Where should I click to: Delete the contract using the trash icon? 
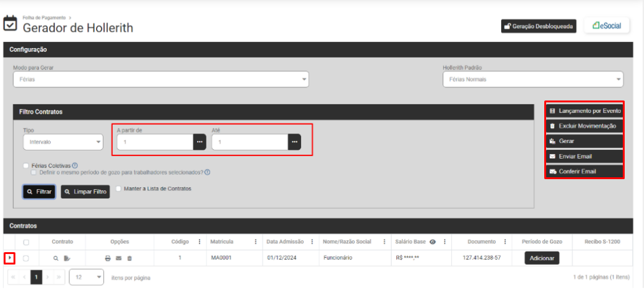coord(130,258)
